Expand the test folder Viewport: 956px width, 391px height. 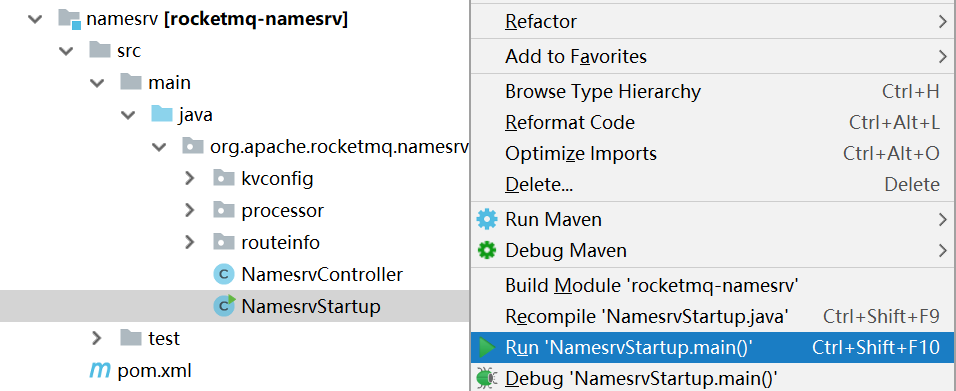tap(96, 337)
